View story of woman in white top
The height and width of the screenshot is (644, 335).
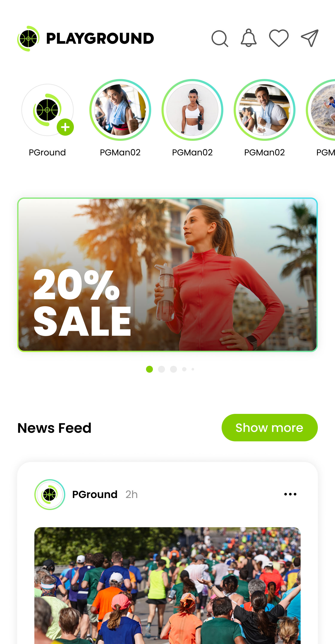192,110
